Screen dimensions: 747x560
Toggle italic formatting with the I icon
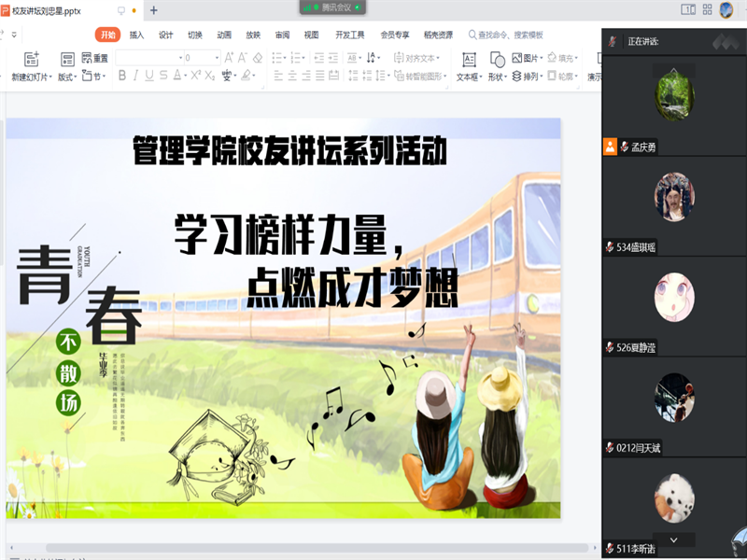tap(134, 74)
